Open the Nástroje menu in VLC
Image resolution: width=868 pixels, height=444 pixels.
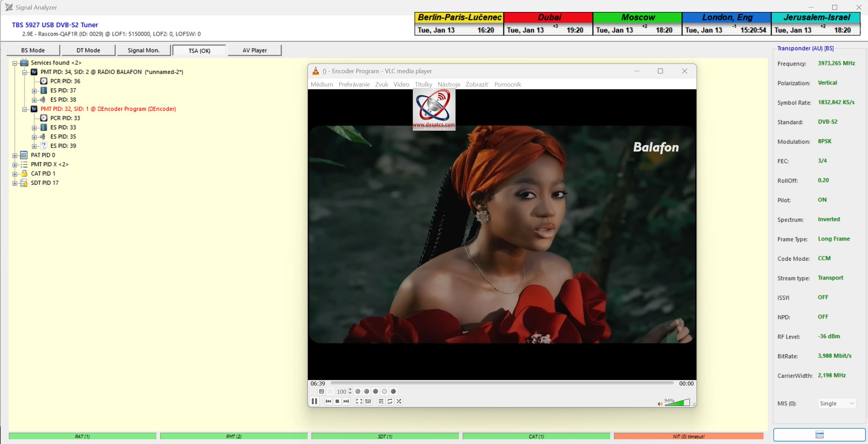(x=449, y=84)
